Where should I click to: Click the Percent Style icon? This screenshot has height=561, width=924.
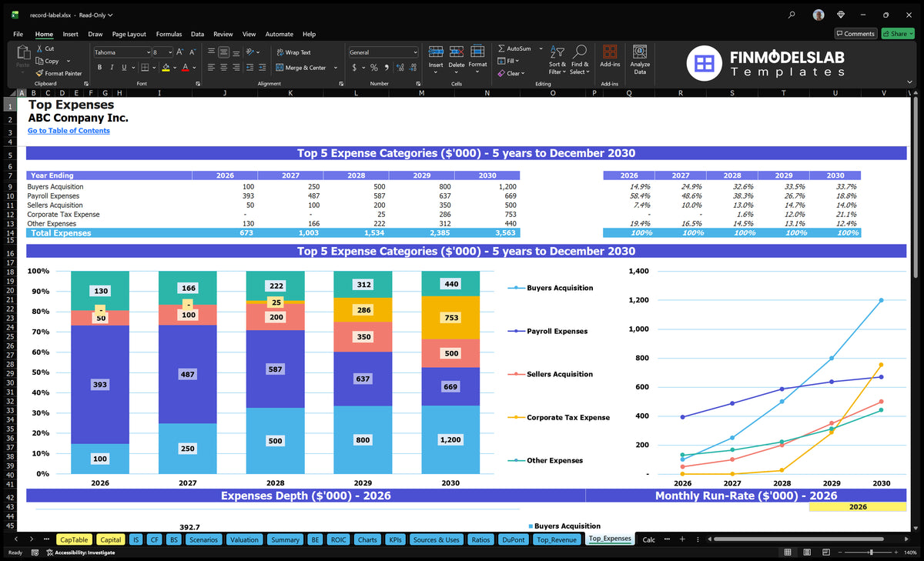point(374,68)
